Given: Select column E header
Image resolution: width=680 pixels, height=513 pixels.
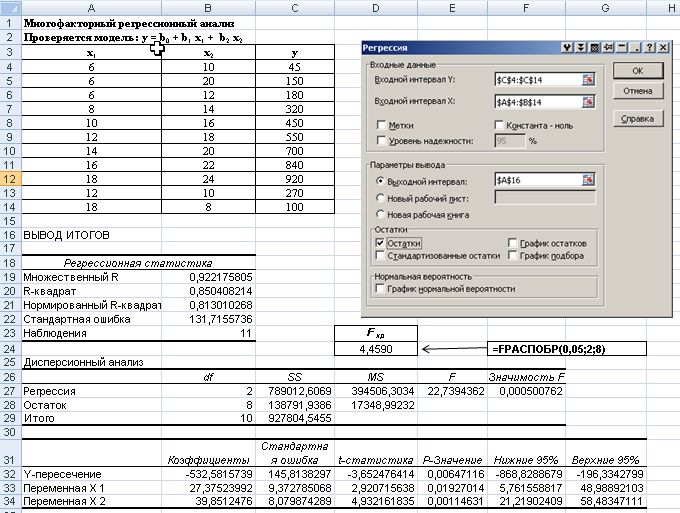Looking at the screenshot, I should coord(452,7).
